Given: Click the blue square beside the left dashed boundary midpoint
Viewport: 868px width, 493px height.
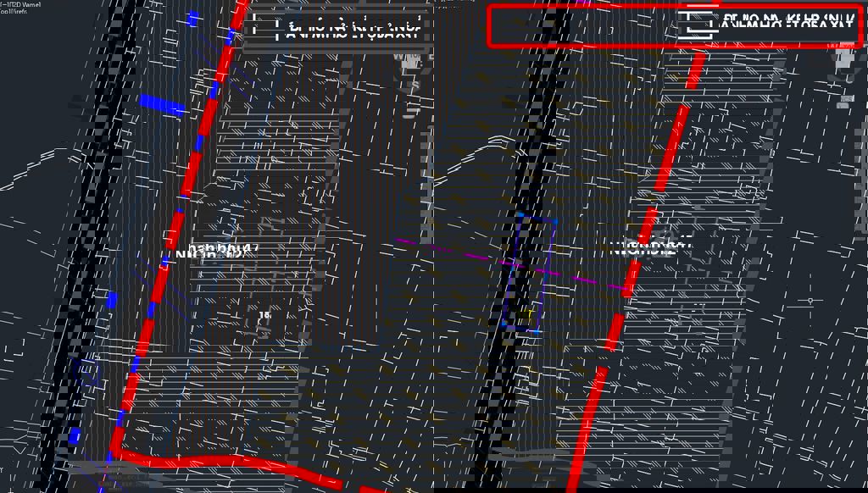Looking at the screenshot, I should click(x=112, y=300).
